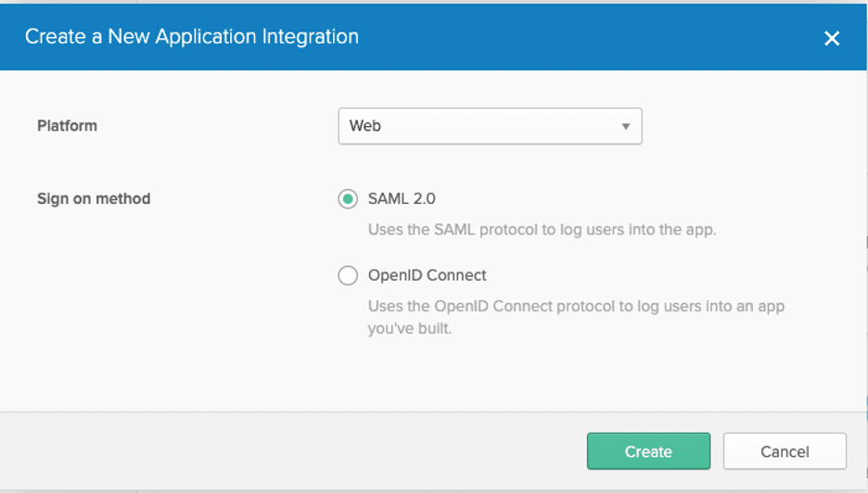Click the SAML 2.0 option label
The image size is (868, 493).
click(402, 199)
